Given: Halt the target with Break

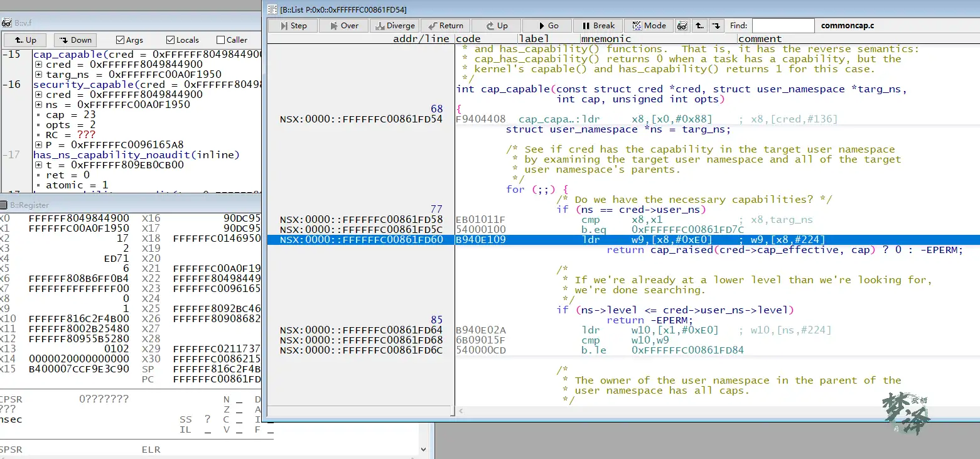Looking at the screenshot, I should 598,26.
